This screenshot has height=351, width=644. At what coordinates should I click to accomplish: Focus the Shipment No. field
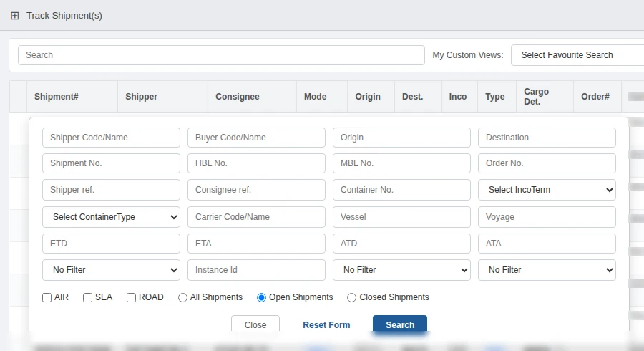pyautogui.click(x=111, y=163)
